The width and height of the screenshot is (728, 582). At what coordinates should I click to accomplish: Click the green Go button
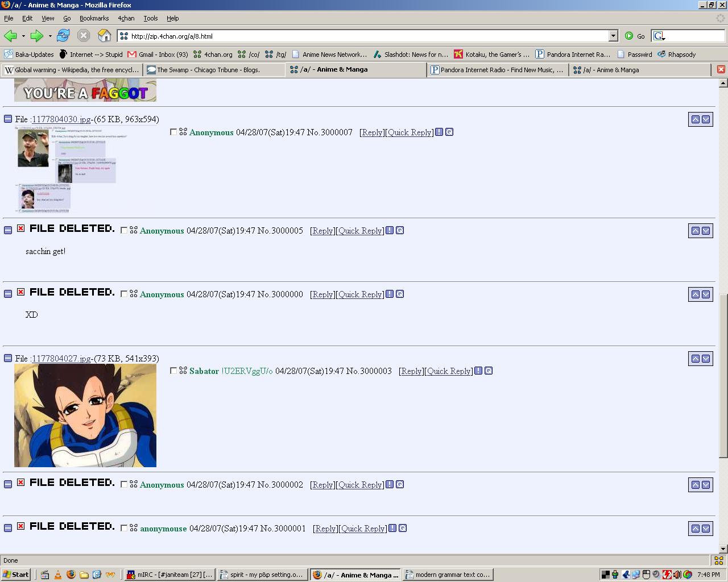635,36
